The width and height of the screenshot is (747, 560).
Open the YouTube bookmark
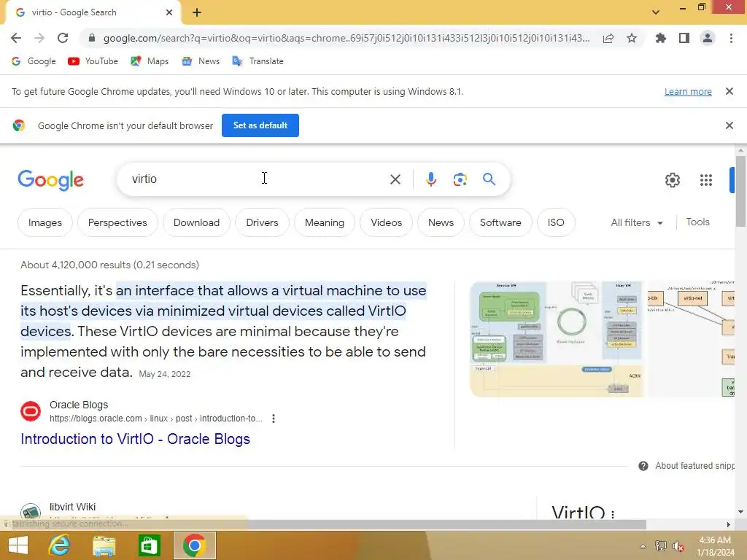tap(93, 61)
